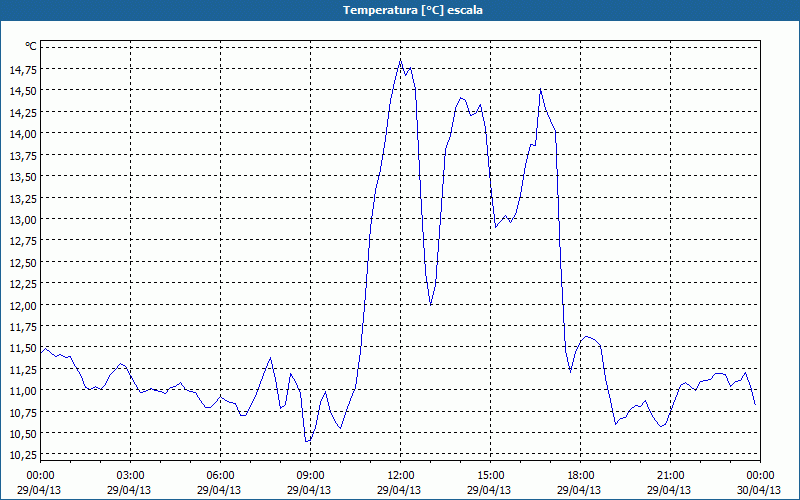Click the 12,00 y-axis label
The image size is (800, 500).
point(22,305)
